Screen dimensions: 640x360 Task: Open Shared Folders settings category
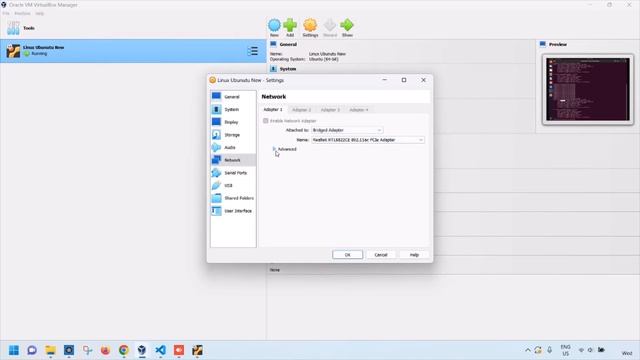click(x=233, y=198)
